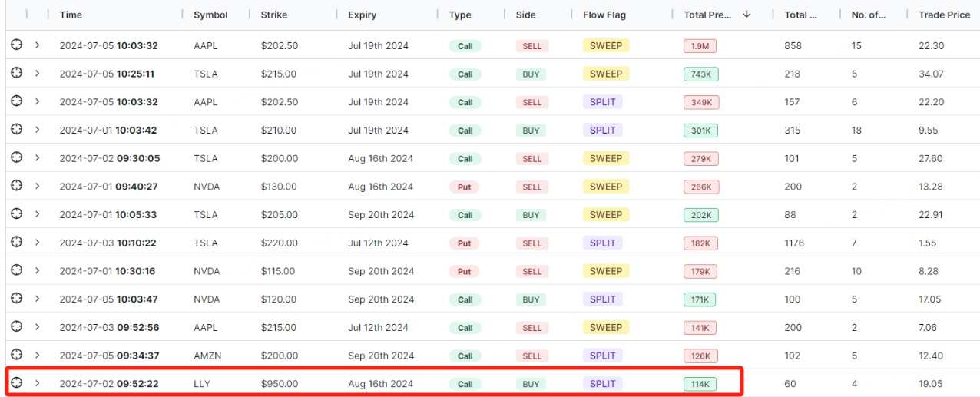Viewport: 980px width, 397px height.
Task: Click the crosshair icon on the TSLA 301K row
Action: (17, 130)
